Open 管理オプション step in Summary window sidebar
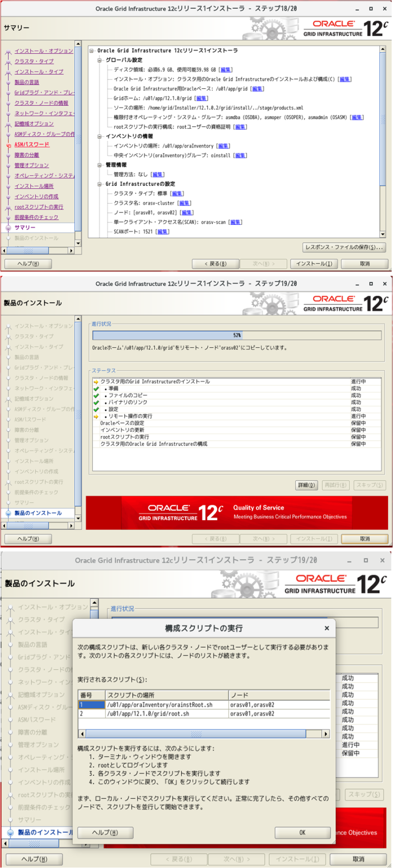Screen dimensions: 393x868 (x=31, y=165)
